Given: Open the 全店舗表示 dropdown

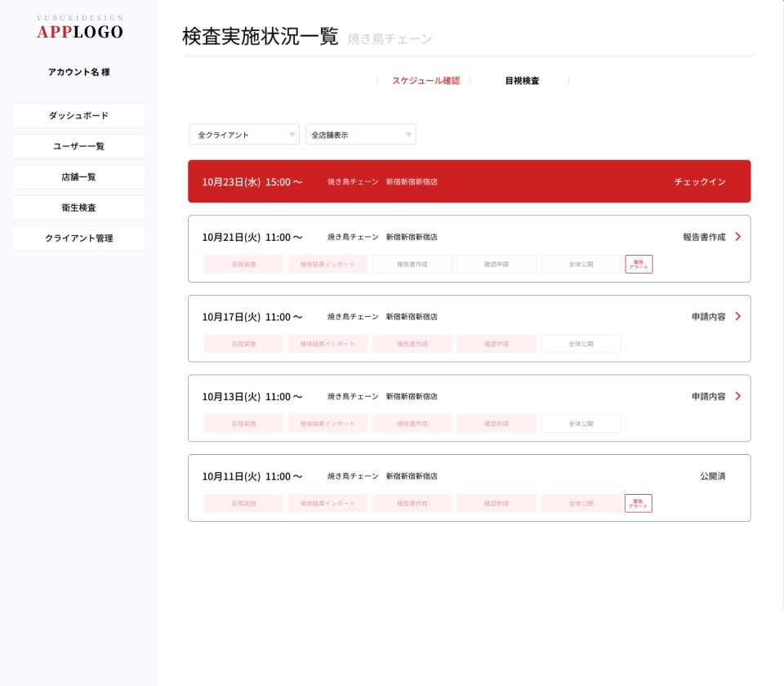Looking at the screenshot, I should (360, 135).
